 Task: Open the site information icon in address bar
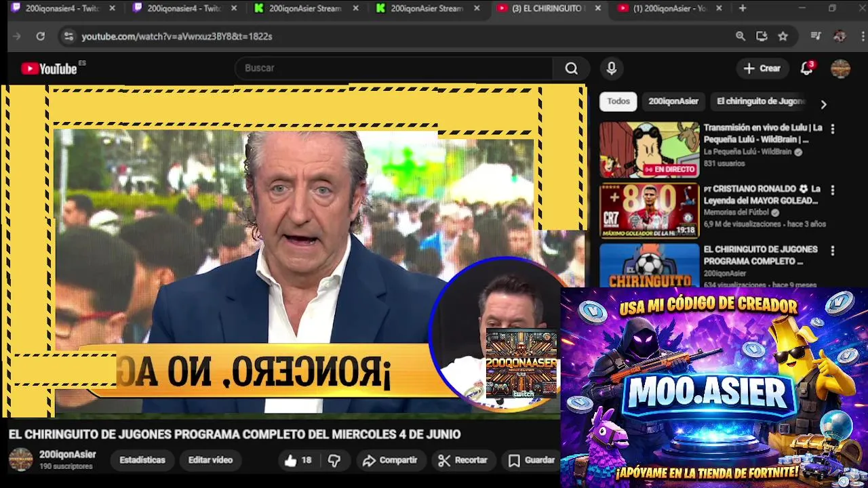(x=68, y=37)
